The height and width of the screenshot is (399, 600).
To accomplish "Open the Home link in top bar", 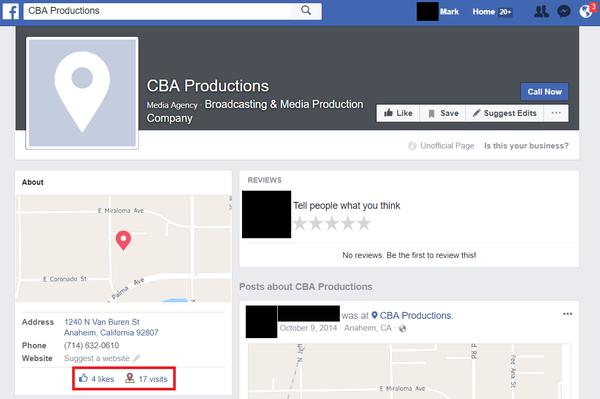I will tap(483, 11).
